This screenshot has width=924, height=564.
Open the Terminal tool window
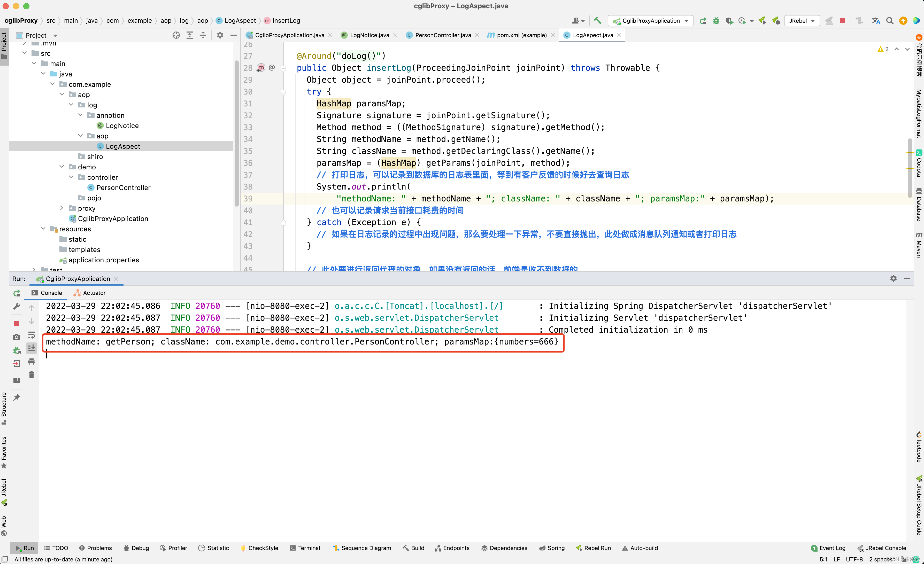click(305, 548)
